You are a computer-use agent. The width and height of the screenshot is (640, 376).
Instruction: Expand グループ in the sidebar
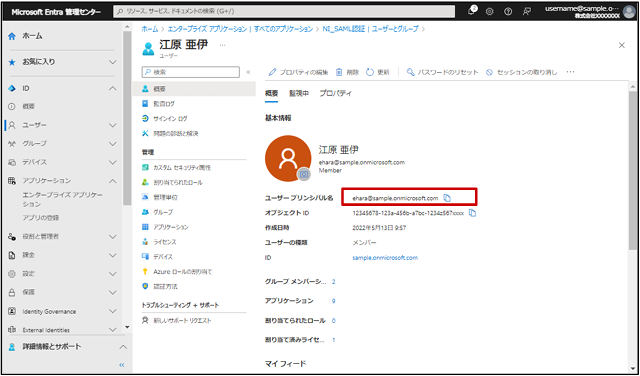113,144
